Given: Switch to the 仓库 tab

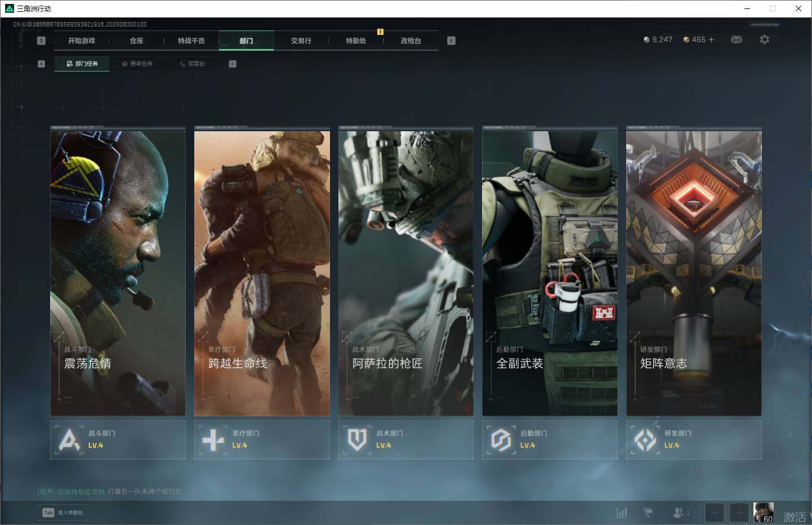Looking at the screenshot, I should 136,41.
